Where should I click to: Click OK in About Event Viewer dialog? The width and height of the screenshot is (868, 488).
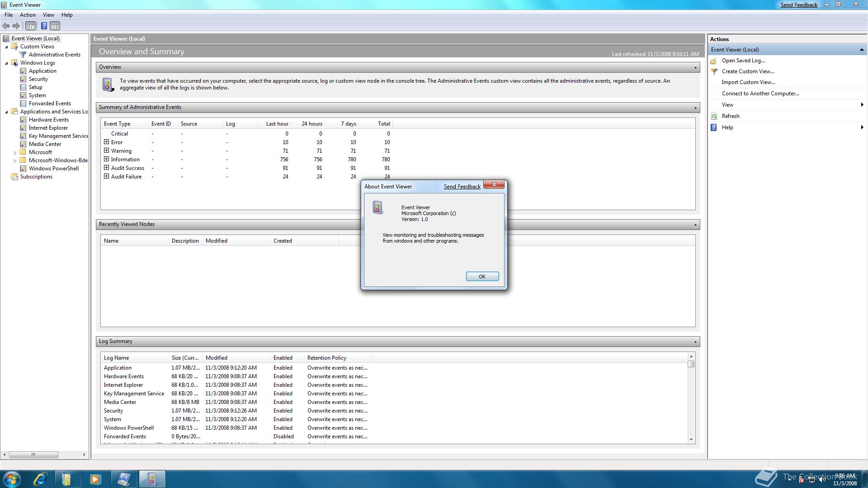(x=482, y=277)
